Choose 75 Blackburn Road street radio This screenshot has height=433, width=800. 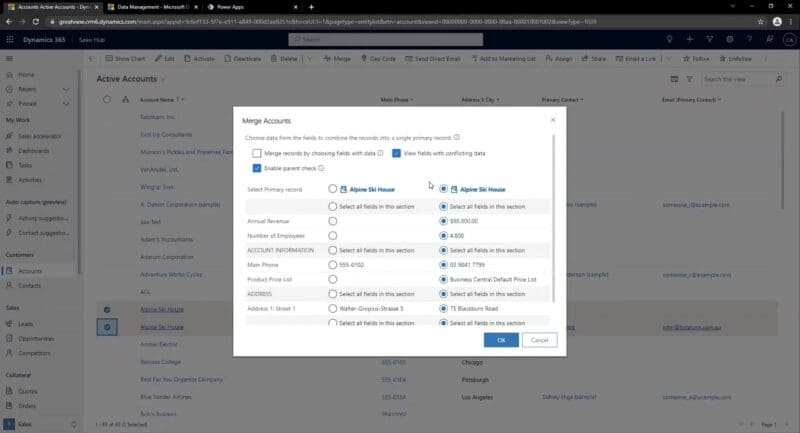pos(443,309)
